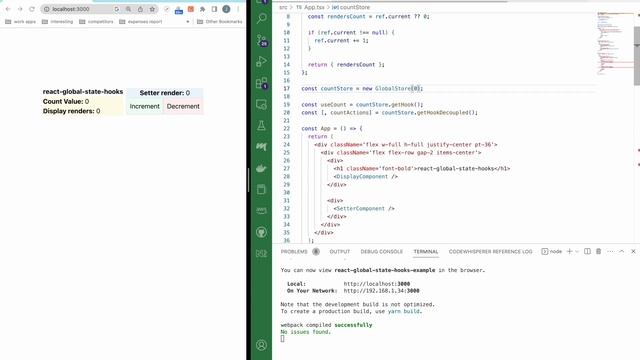Open the 'expenses report' bookmark folder
Screen dimensions: 640x360
pyautogui.click(x=141, y=22)
